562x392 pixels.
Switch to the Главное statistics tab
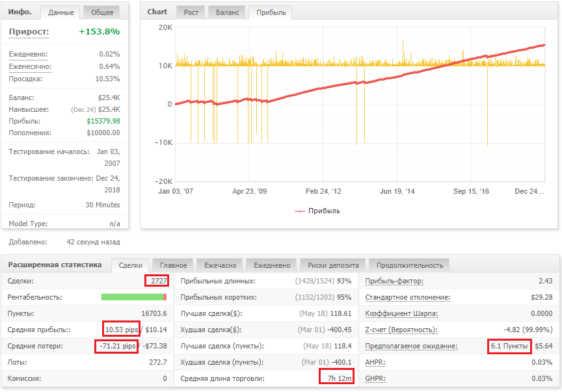173,265
